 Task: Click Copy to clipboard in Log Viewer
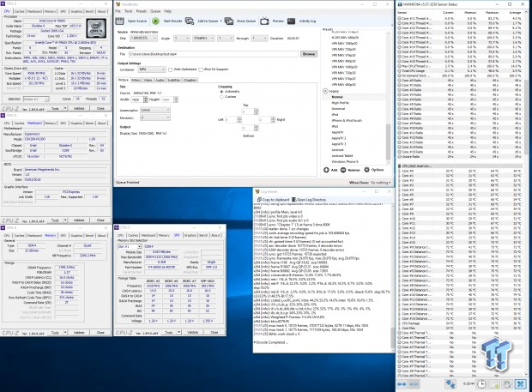pyautogui.click(x=274, y=200)
